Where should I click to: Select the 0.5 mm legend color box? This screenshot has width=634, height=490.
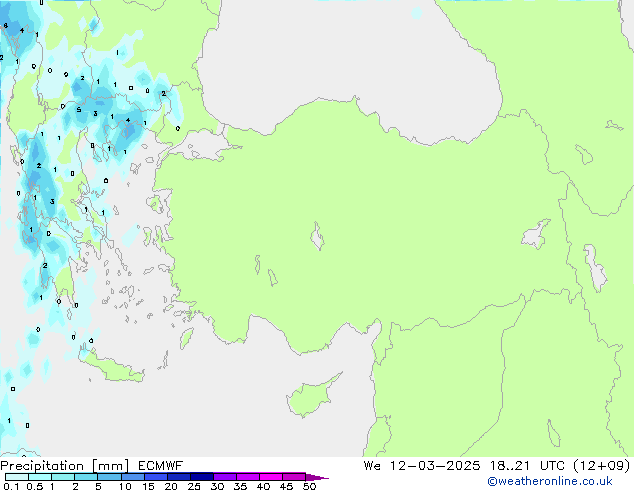click(40, 477)
